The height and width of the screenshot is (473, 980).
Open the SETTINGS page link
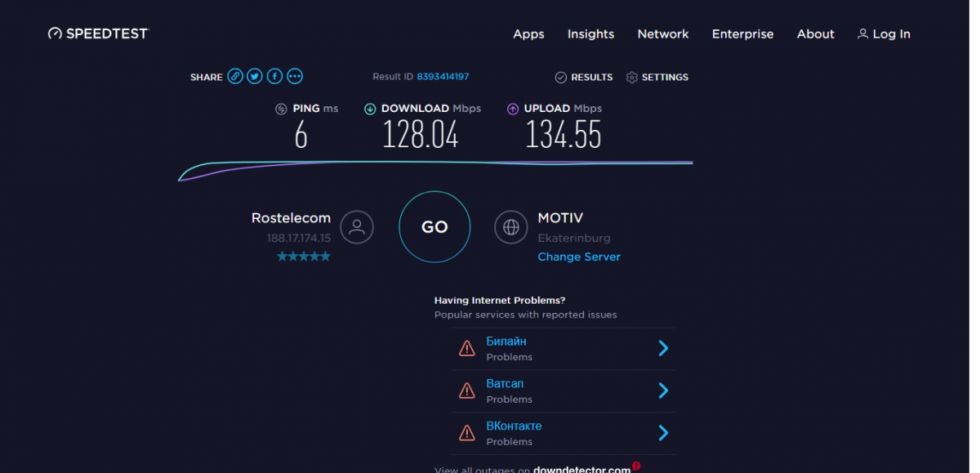(665, 78)
